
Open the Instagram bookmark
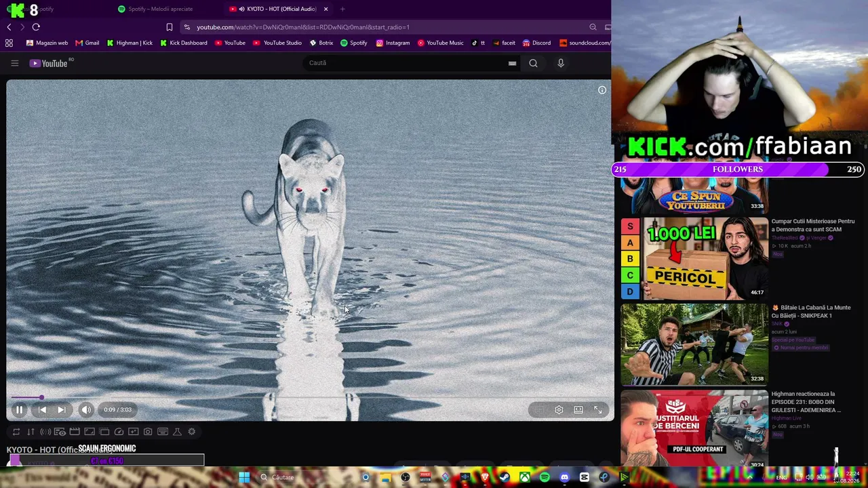[x=393, y=43]
